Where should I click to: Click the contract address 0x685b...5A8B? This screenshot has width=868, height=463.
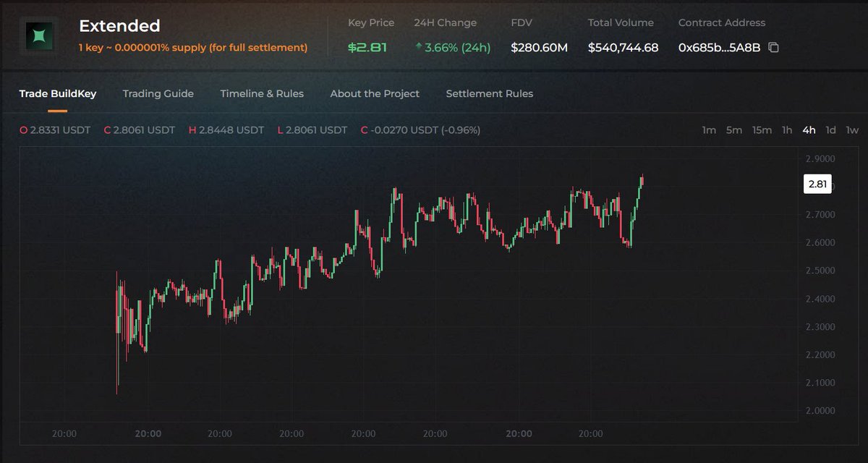(719, 48)
